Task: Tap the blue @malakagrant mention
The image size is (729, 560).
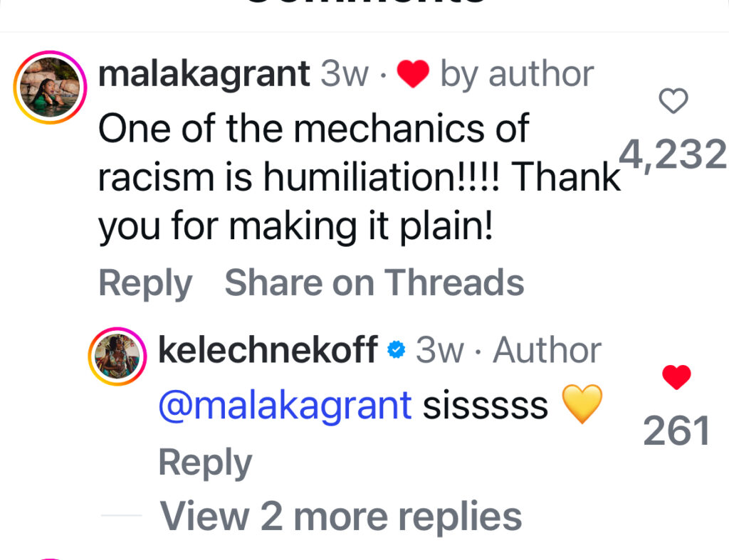Action: (285, 406)
